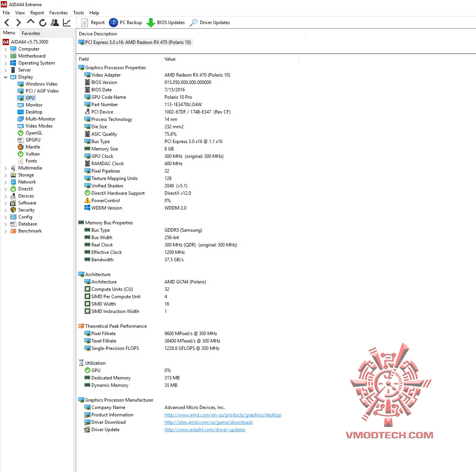476x472 pixels.
Task: Click the Software tree item
Action: (23, 203)
